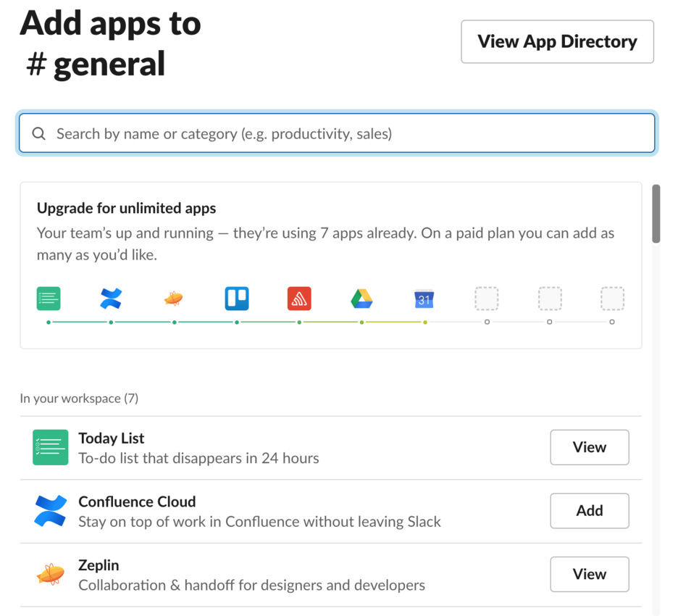Image resolution: width=678 pixels, height=616 pixels.
Task: Click the Confluence icon in upgrade banner
Action: pos(111,299)
